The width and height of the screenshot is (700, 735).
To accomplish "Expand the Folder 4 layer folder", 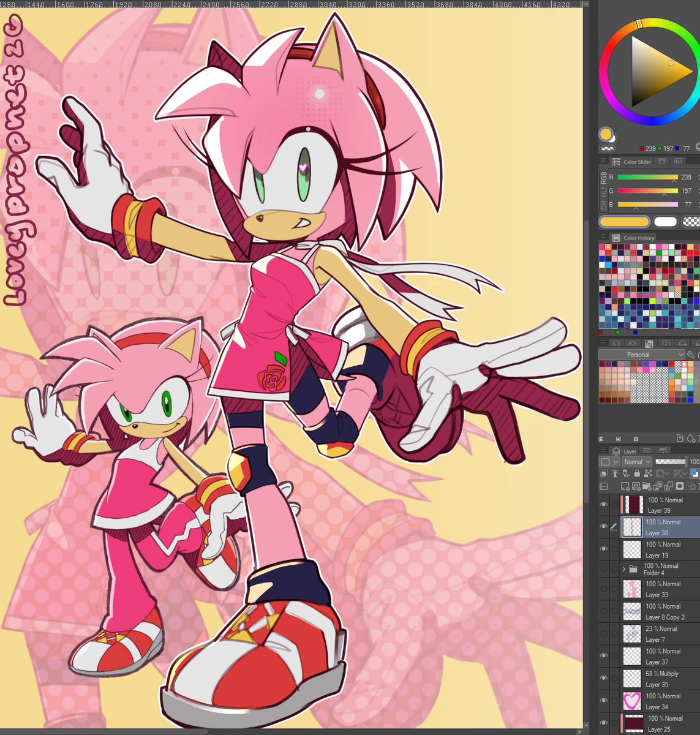I will tap(624, 569).
